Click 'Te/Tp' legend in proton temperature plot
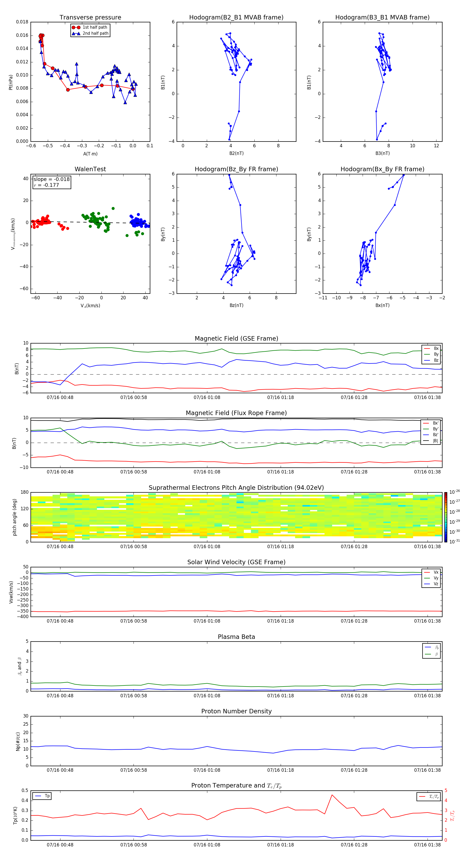This screenshot has height=868, width=473. tap(429, 796)
